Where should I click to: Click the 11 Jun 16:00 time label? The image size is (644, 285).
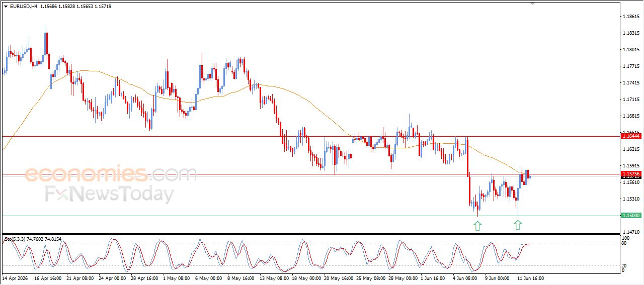click(530, 278)
